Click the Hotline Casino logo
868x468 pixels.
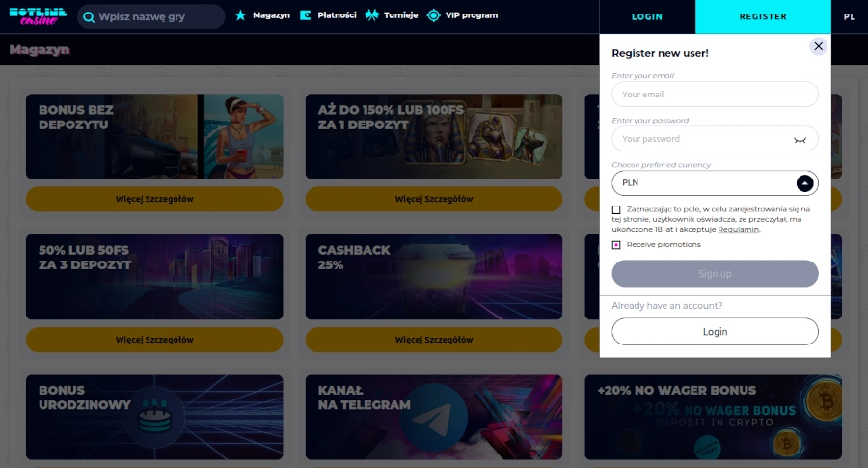point(38,16)
